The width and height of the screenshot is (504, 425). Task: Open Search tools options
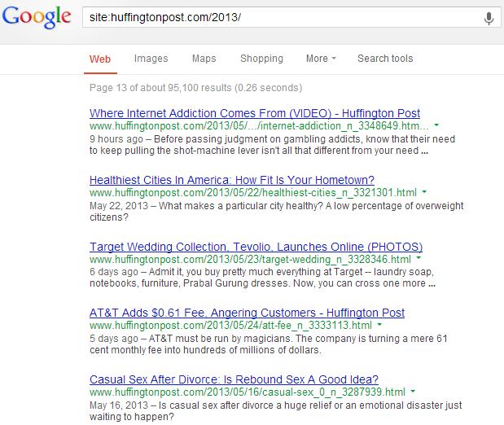(385, 59)
